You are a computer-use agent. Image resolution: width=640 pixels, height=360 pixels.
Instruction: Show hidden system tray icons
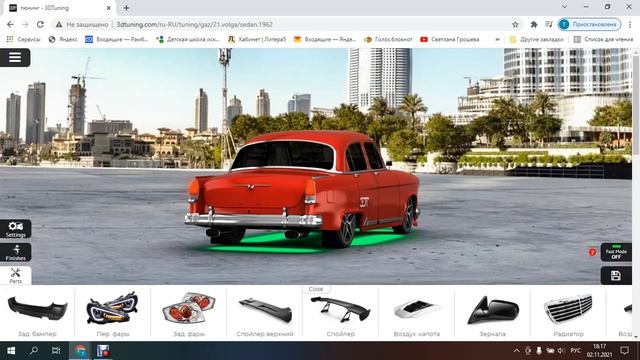point(516,351)
